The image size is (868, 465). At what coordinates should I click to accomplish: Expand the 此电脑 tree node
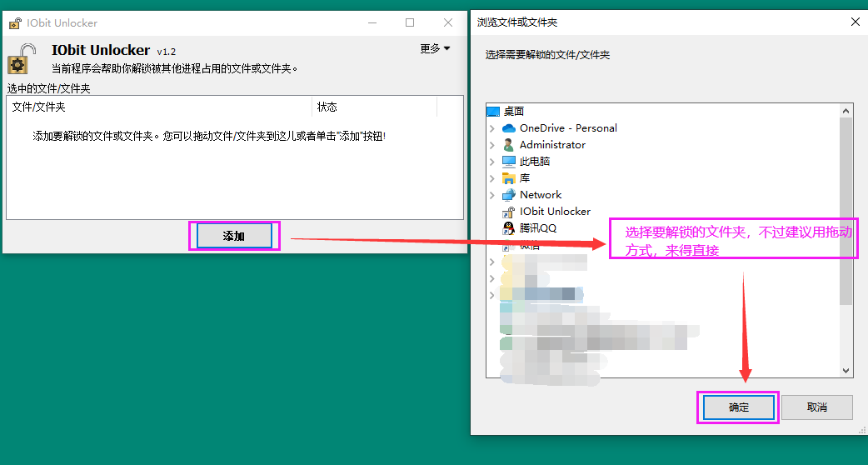[492, 162]
